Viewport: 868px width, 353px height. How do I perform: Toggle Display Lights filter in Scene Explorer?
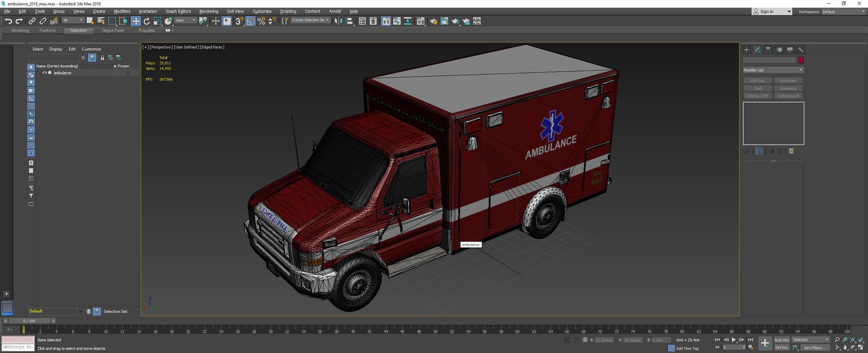tap(31, 83)
